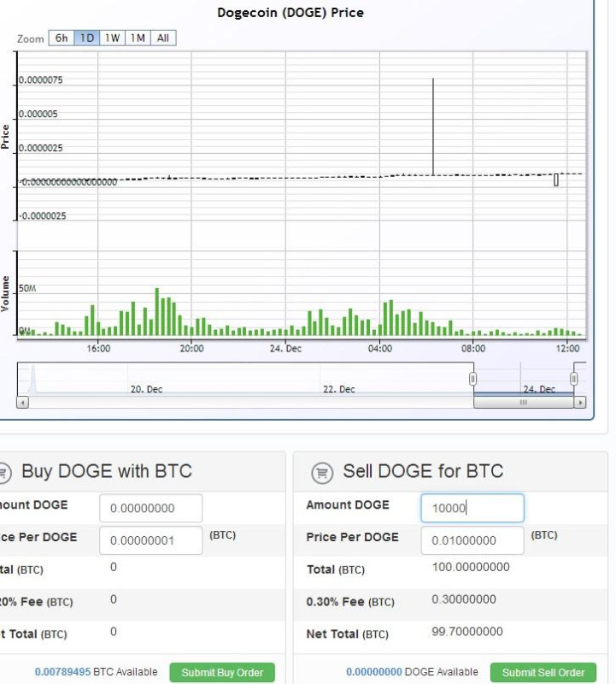
Task: Switch chart zoom to 1M
Action: point(138,38)
